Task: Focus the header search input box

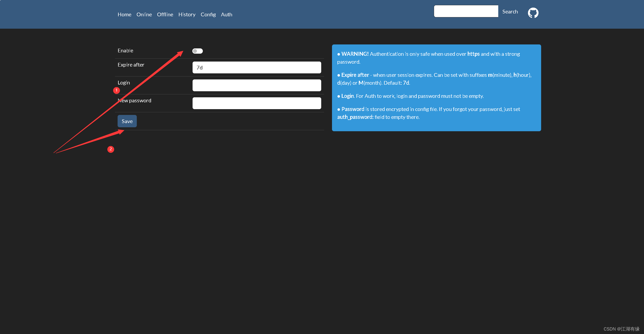Action: pyautogui.click(x=466, y=11)
